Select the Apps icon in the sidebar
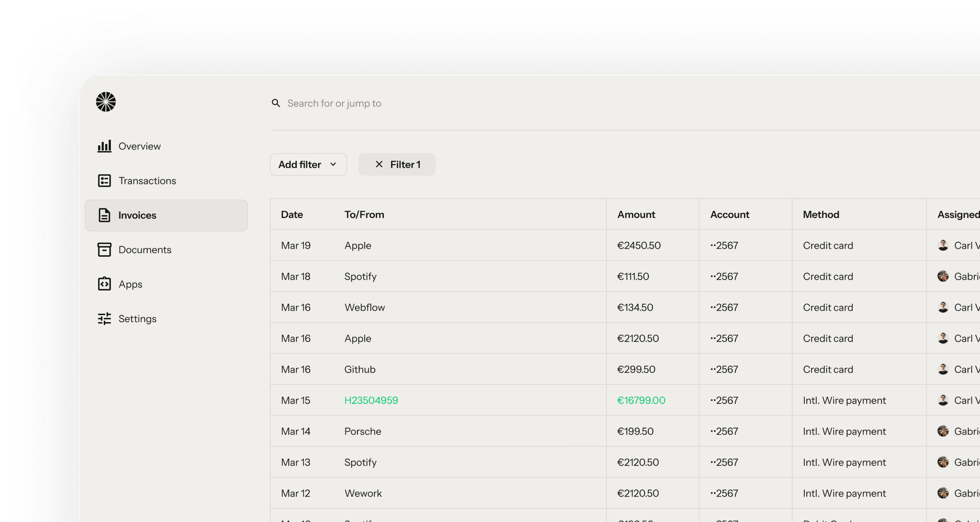Image resolution: width=980 pixels, height=522 pixels. pyautogui.click(x=104, y=284)
